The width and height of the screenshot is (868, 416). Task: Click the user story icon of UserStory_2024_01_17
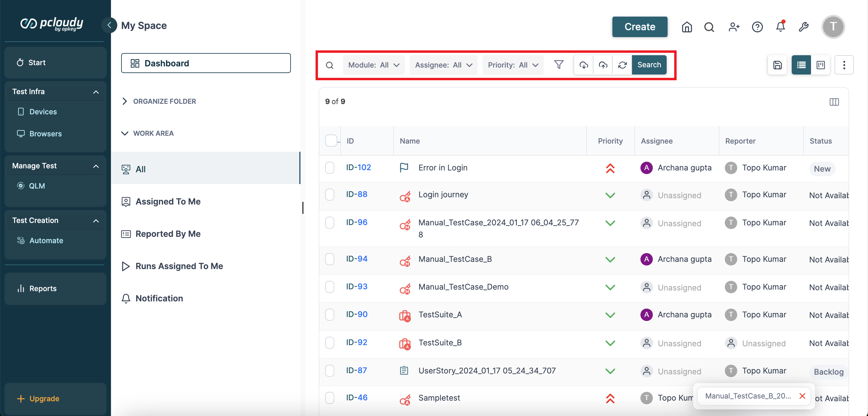pos(404,371)
